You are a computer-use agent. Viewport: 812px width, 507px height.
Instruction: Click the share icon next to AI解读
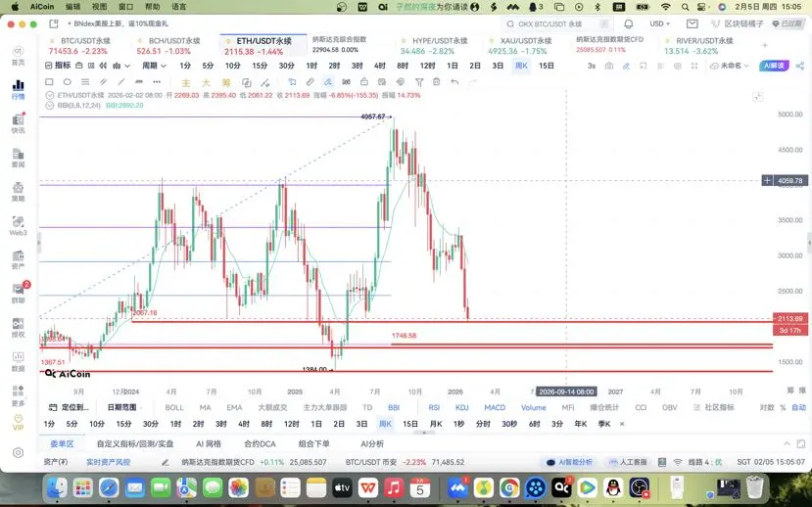click(x=800, y=66)
